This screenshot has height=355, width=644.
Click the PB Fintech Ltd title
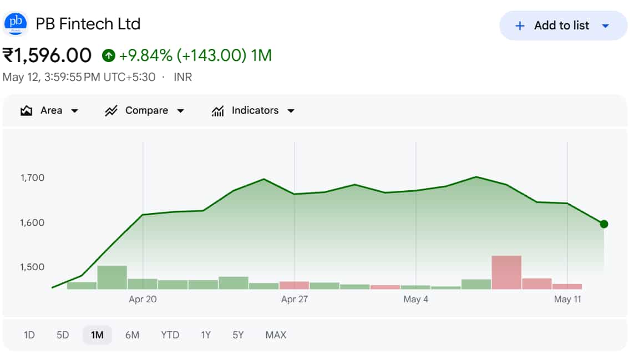click(88, 24)
